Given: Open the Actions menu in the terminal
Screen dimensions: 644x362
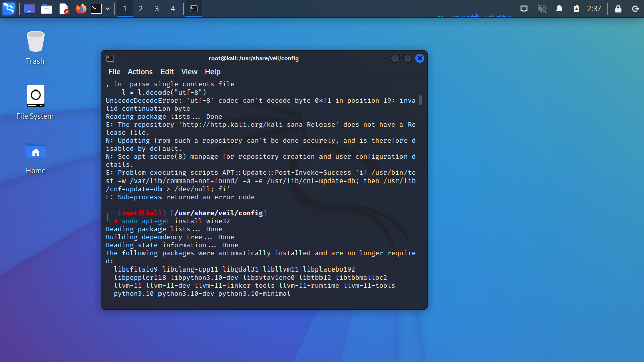Looking at the screenshot, I should coord(140,72).
